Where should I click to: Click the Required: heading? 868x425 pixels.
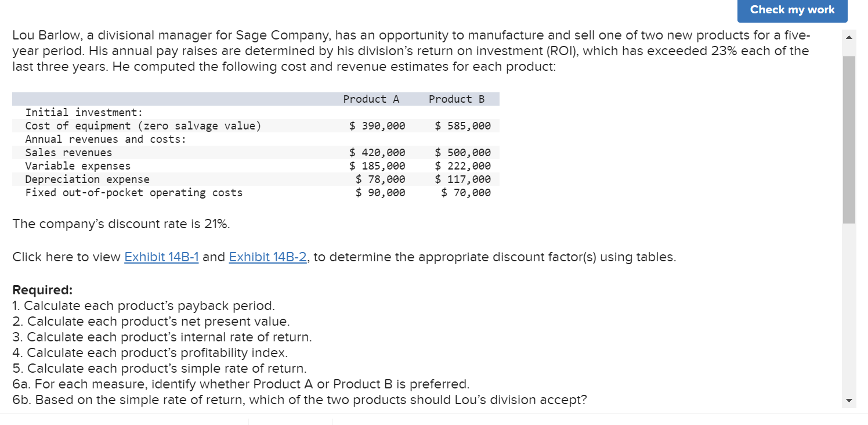coord(42,290)
